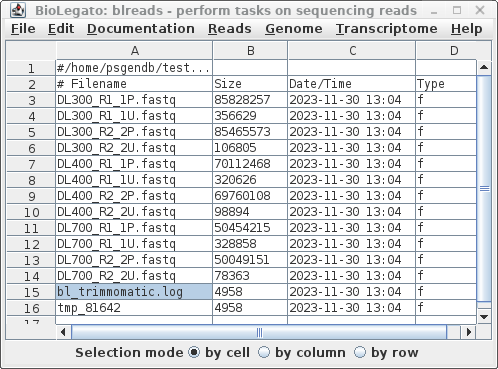Click the BioLegato application icon in title bar
This screenshot has width=498, height=369.
click(18, 10)
